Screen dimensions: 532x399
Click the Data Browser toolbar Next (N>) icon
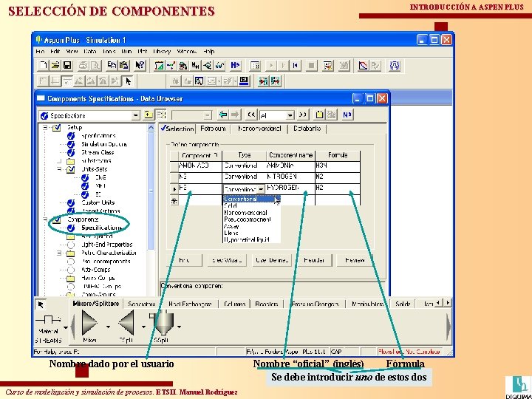(347, 115)
